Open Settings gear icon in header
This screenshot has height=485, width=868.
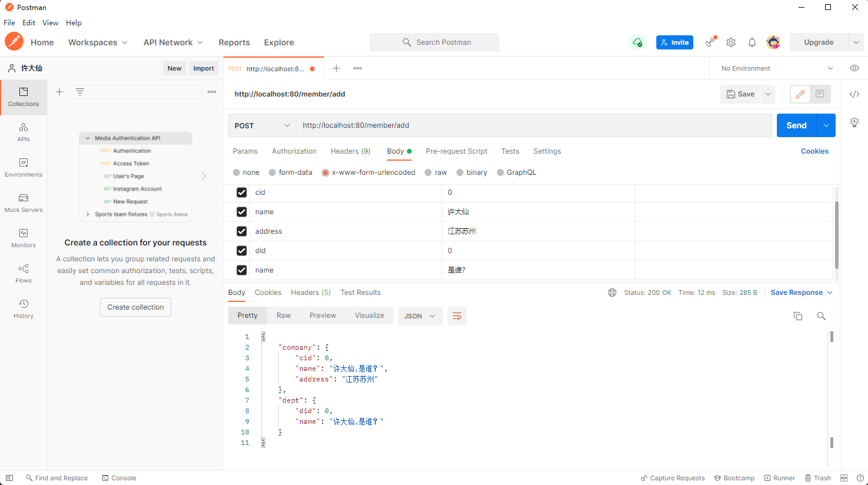(x=731, y=42)
